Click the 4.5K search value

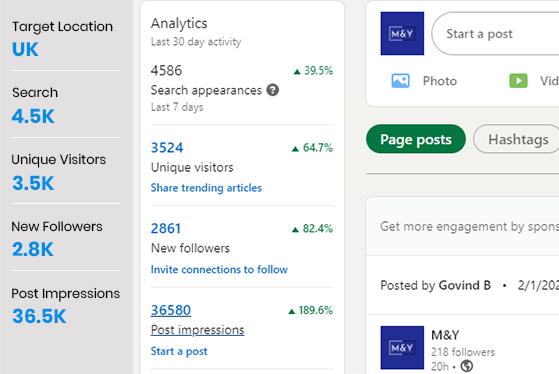[33, 116]
